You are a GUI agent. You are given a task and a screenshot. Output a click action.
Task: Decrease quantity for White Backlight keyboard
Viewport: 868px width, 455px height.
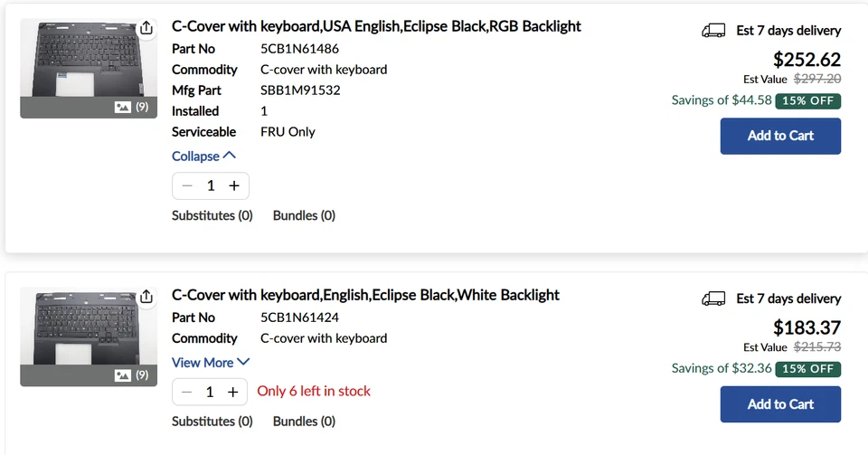pos(187,392)
